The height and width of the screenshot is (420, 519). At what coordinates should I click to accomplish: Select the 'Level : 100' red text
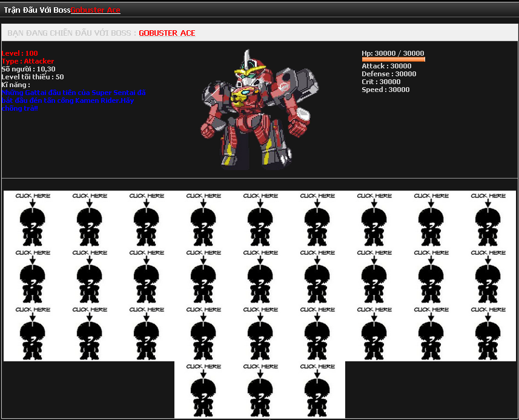click(x=19, y=53)
